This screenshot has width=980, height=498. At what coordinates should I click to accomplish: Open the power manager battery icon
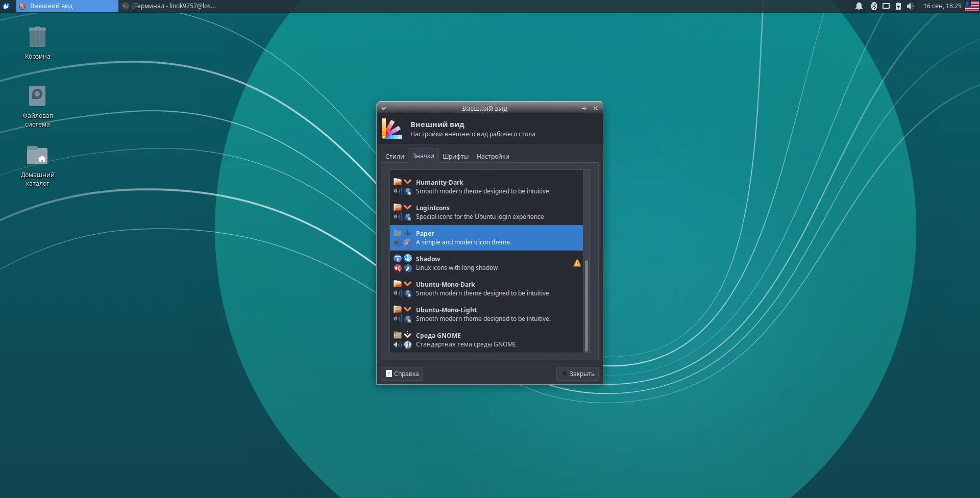pos(898,6)
